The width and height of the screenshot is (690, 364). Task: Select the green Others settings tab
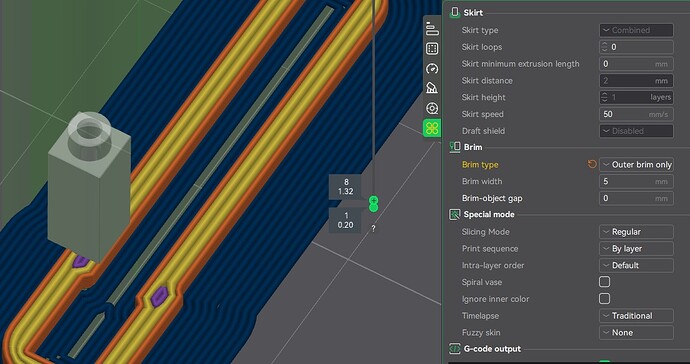tap(432, 128)
